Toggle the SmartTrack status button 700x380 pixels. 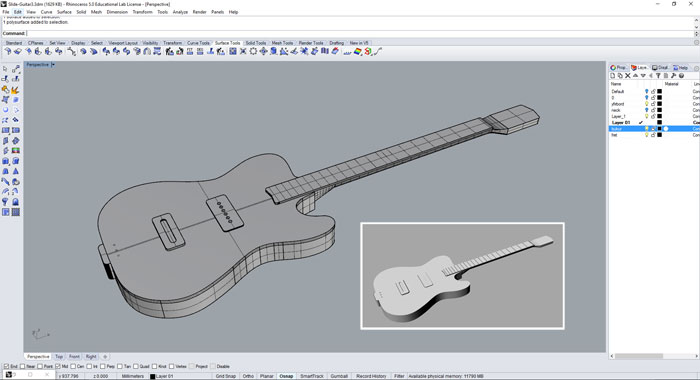click(x=312, y=376)
